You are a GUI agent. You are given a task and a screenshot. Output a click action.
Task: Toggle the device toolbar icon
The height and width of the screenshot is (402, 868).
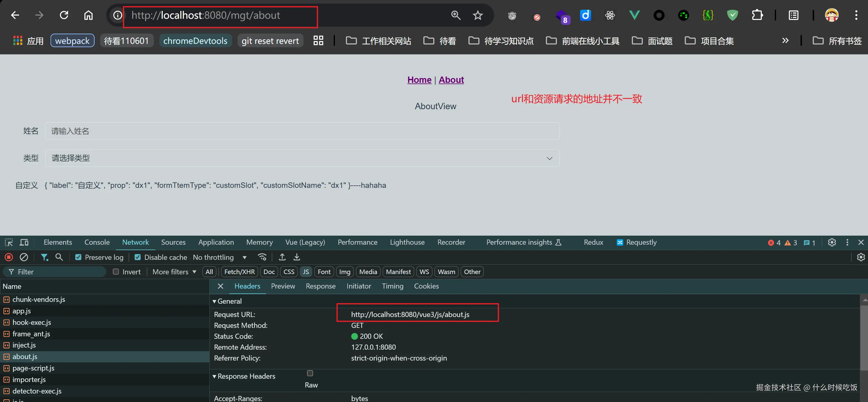point(24,242)
